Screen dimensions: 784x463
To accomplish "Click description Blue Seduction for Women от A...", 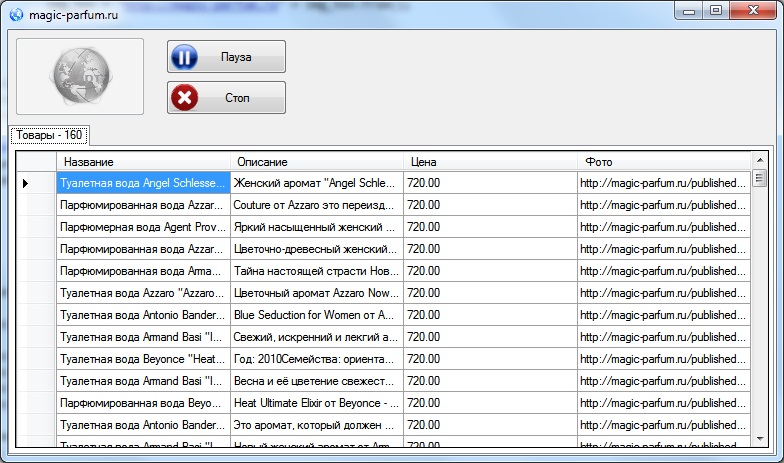I will pyautogui.click(x=316, y=315).
